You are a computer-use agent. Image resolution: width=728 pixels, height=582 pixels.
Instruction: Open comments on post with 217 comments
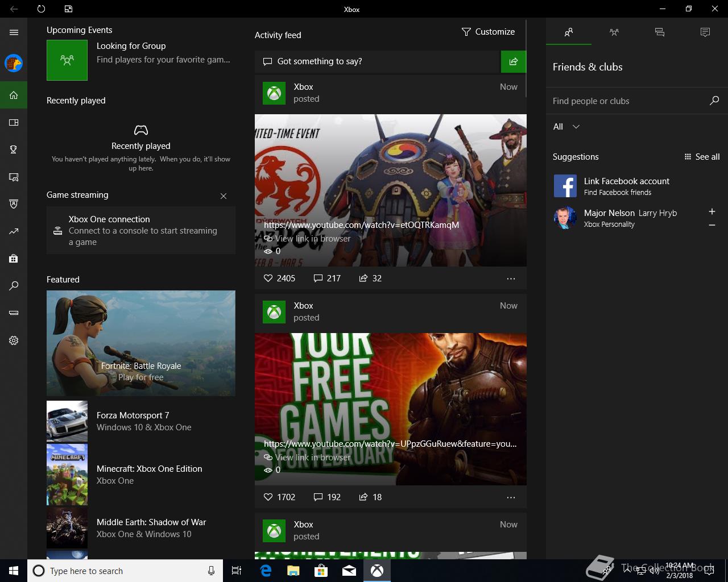click(x=327, y=278)
